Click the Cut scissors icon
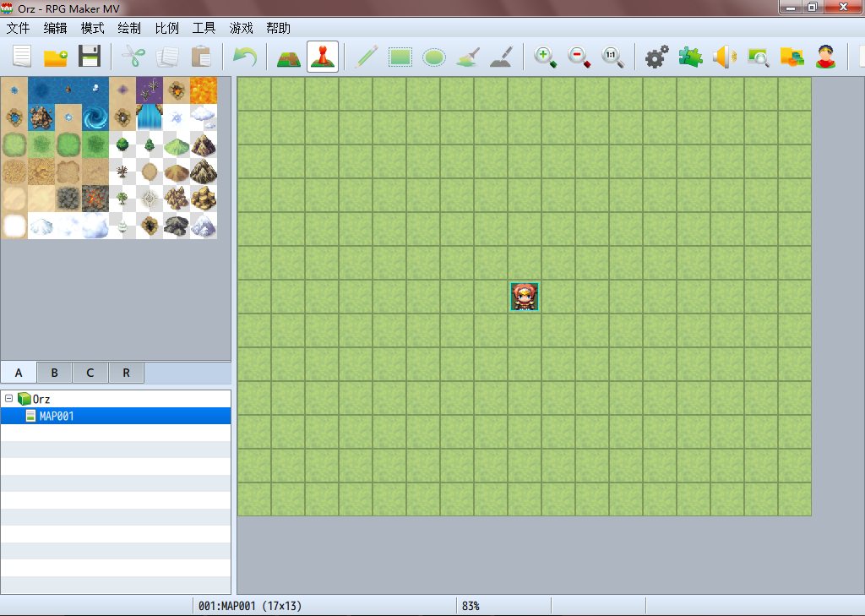The image size is (865, 616). (x=133, y=57)
